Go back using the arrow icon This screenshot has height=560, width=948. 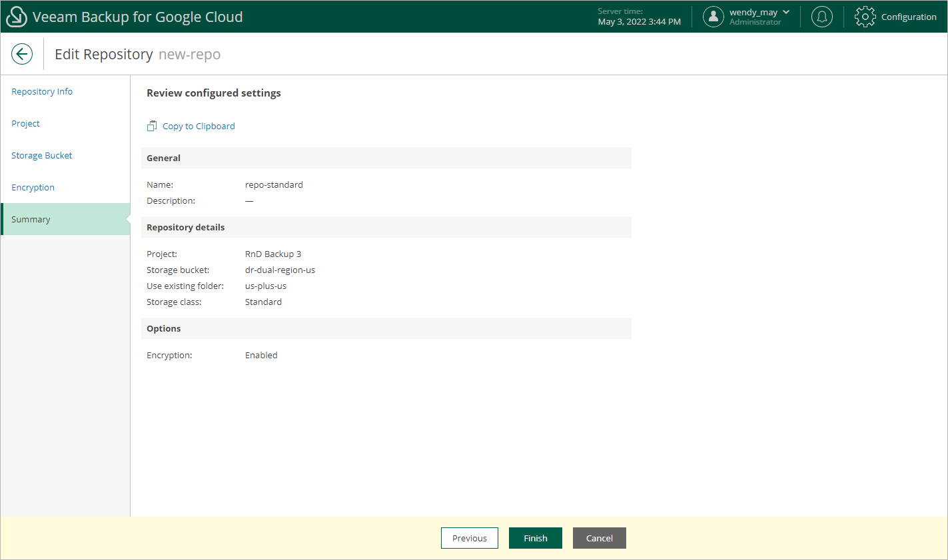(x=22, y=54)
